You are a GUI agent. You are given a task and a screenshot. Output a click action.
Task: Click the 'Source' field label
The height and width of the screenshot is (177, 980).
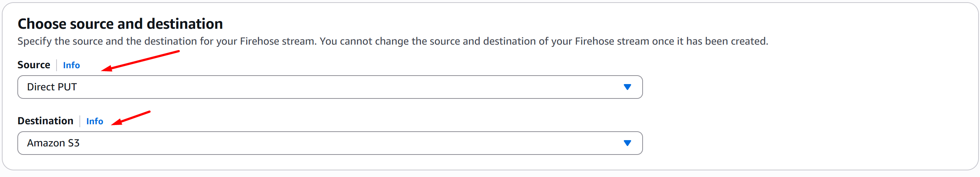34,65
